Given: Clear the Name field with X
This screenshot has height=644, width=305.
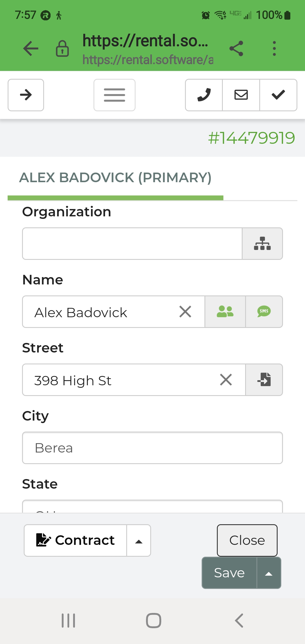Looking at the screenshot, I should (x=185, y=312).
